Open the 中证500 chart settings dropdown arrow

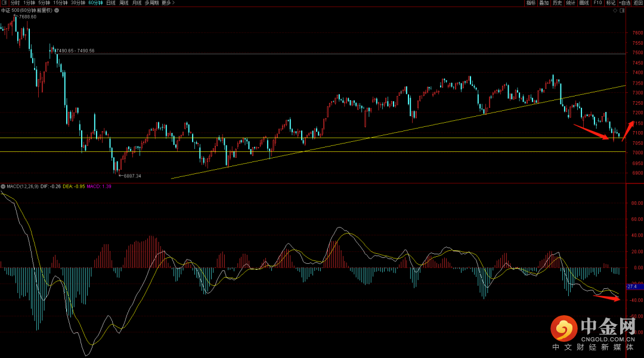[x=57, y=10]
